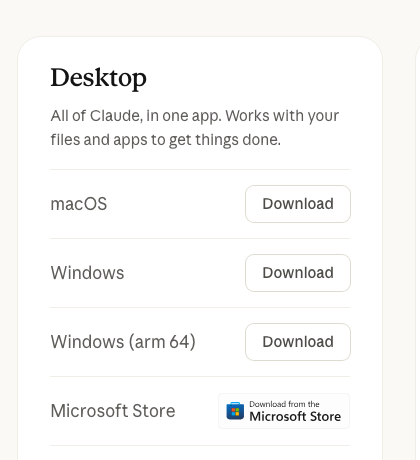Click the Microsoft Store row label
This screenshot has height=460, width=420.
point(113,411)
